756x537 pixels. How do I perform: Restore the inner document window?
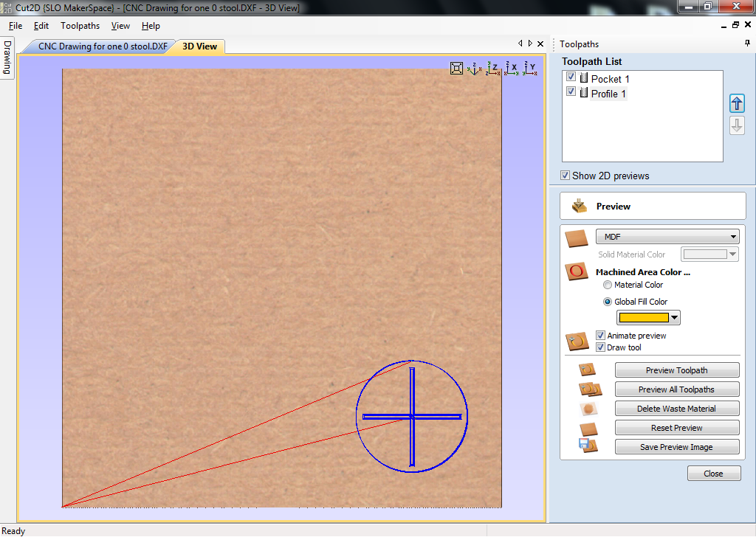(x=735, y=25)
